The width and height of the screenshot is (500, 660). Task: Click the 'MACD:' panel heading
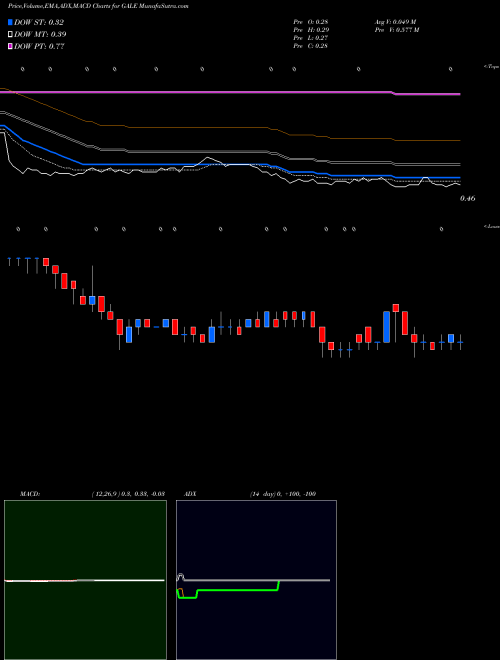click(30, 494)
